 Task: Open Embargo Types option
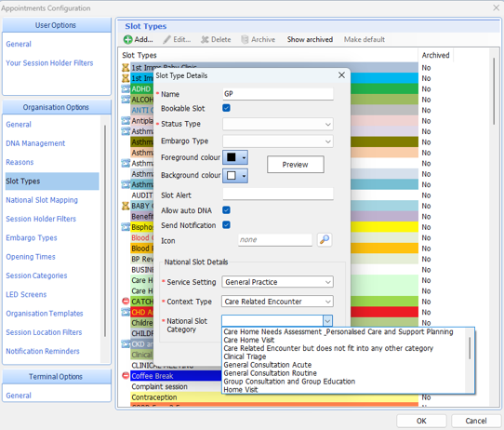coord(32,238)
